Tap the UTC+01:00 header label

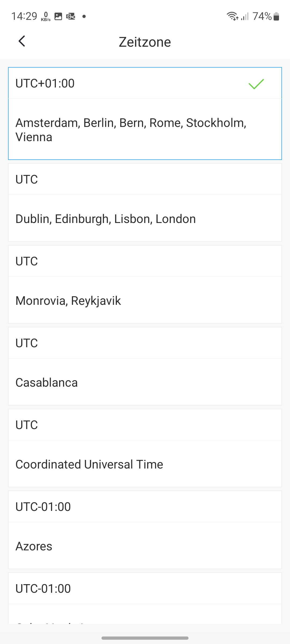tap(45, 83)
